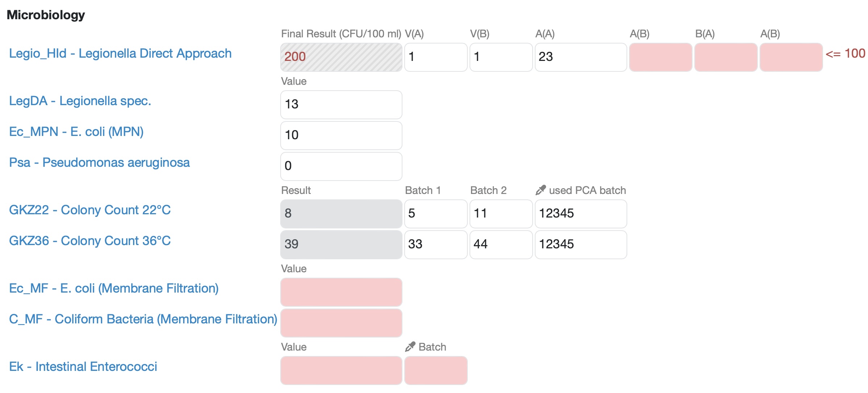Viewport: 868px width, 393px height.
Task: Select GKZ36 Colony Count 36°C link
Action: [x=90, y=241]
